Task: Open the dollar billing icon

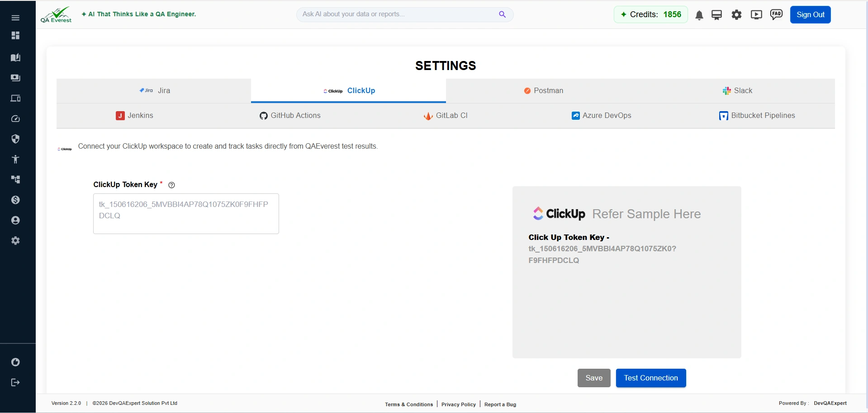Action: pyautogui.click(x=15, y=200)
